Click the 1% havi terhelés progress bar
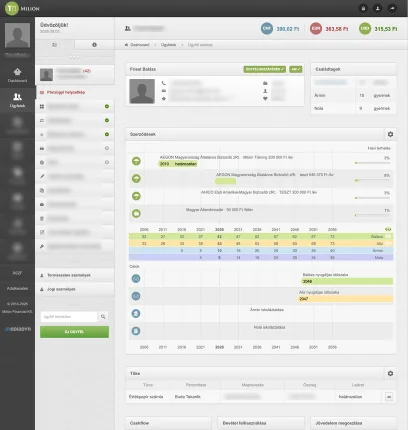Screen dimensions: 408x430 pyautogui.click(x=372, y=215)
